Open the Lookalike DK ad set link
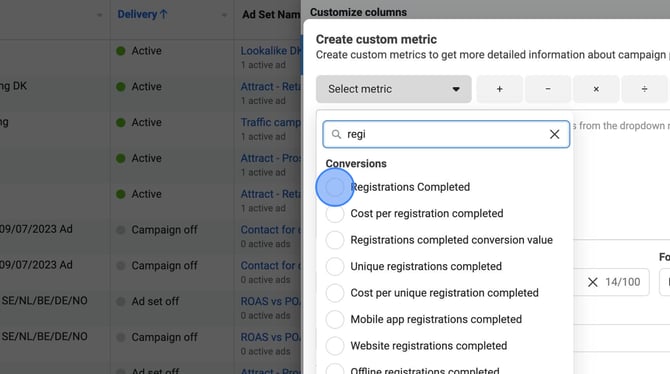This screenshot has height=374, width=670. tap(270, 50)
